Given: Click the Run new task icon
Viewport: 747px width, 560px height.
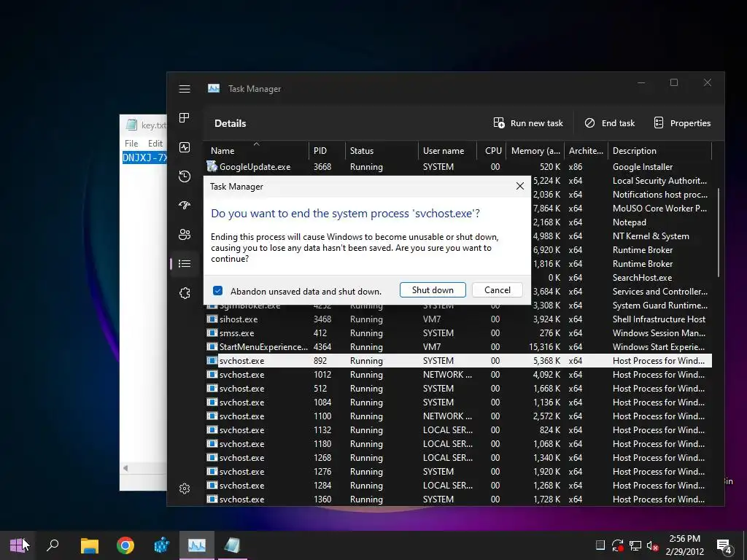Looking at the screenshot, I should click(x=499, y=122).
